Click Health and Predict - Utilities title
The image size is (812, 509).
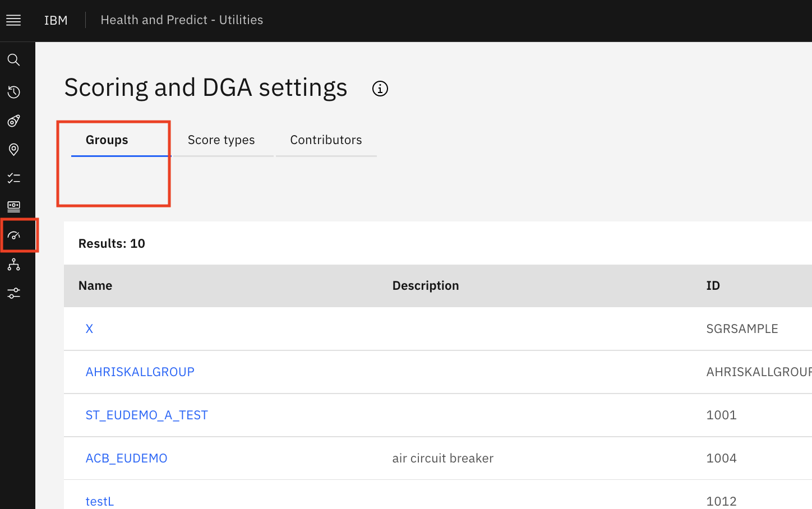pyautogui.click(x=182, y=20)
